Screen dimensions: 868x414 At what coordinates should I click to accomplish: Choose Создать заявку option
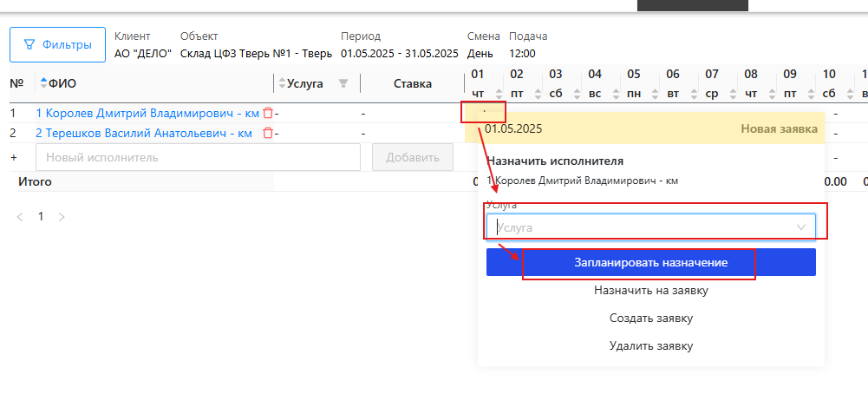click(x=650, y=318)
